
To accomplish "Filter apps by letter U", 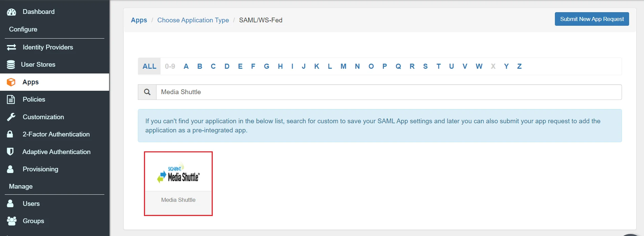I will (x=452, y=66).
